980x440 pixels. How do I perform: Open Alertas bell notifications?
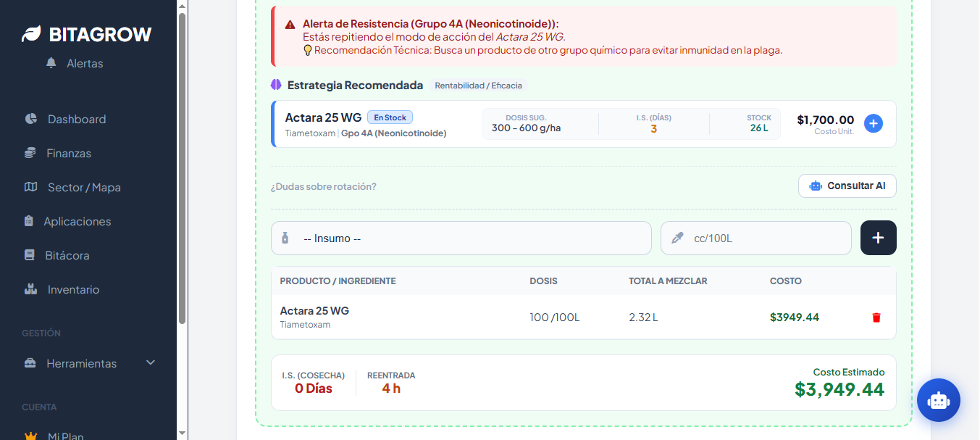click(51, 63)
